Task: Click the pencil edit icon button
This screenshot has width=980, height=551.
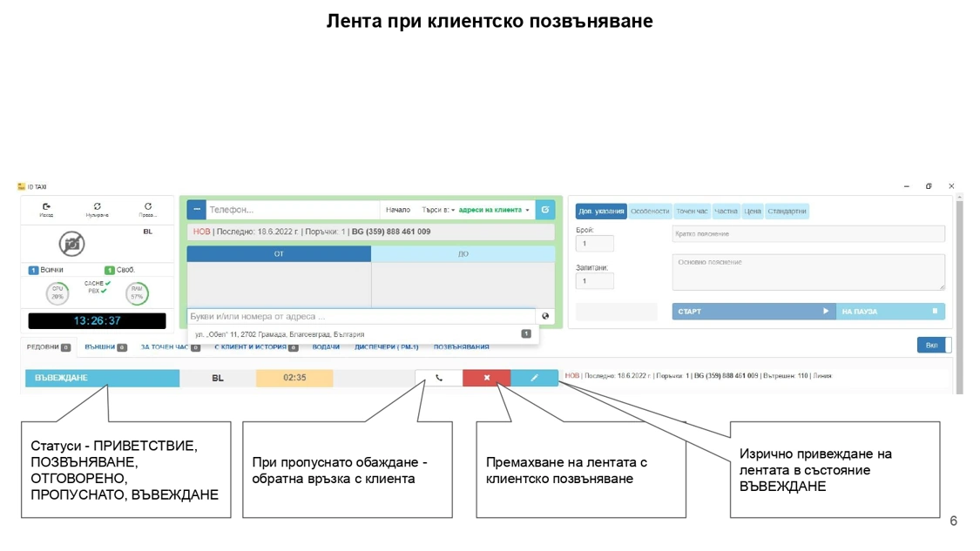Action: click(534, 378)
